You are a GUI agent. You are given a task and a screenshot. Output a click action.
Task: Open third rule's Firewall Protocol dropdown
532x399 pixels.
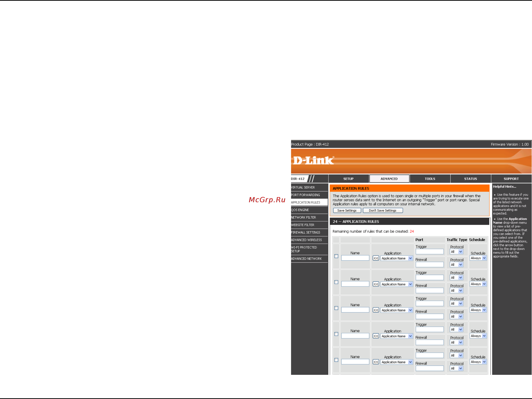point(456,317)
